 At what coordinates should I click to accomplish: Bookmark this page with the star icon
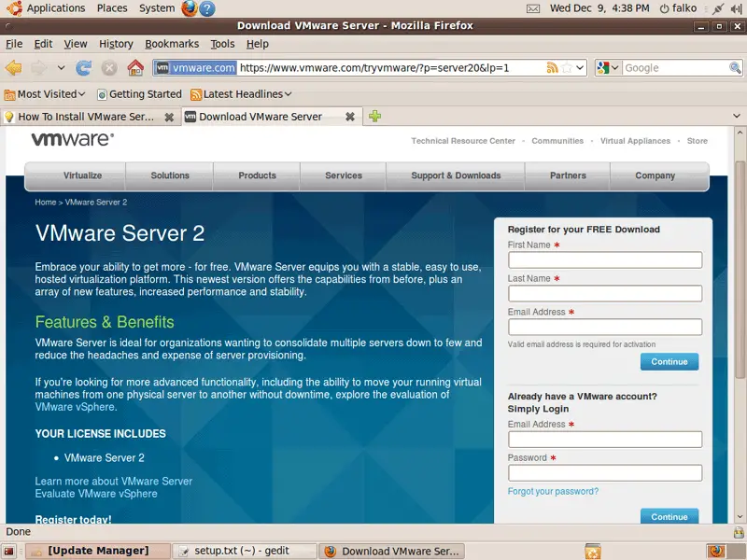(x=567, y=68)
